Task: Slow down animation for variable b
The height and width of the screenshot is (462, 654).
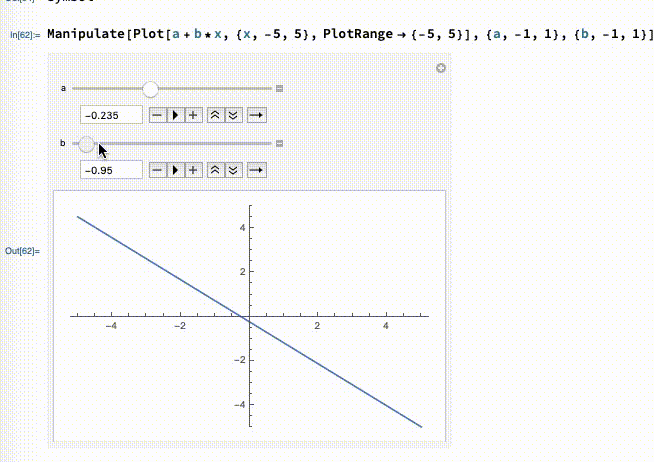Action: coord(234,170)
